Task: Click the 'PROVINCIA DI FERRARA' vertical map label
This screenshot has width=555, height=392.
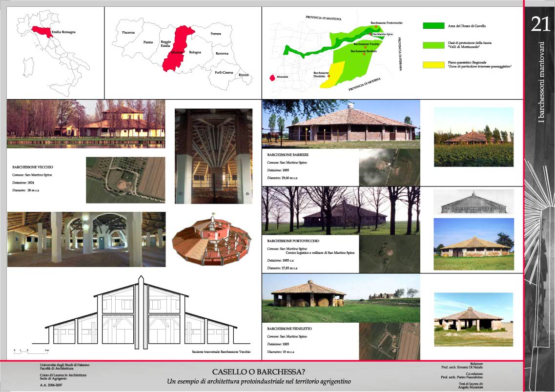Action: (400, 54)
